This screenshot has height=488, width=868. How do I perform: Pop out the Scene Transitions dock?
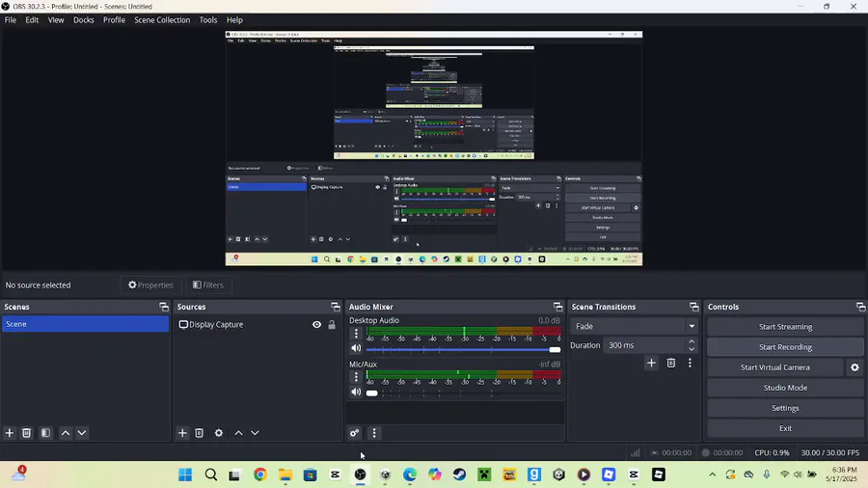(x=694, y=307)
